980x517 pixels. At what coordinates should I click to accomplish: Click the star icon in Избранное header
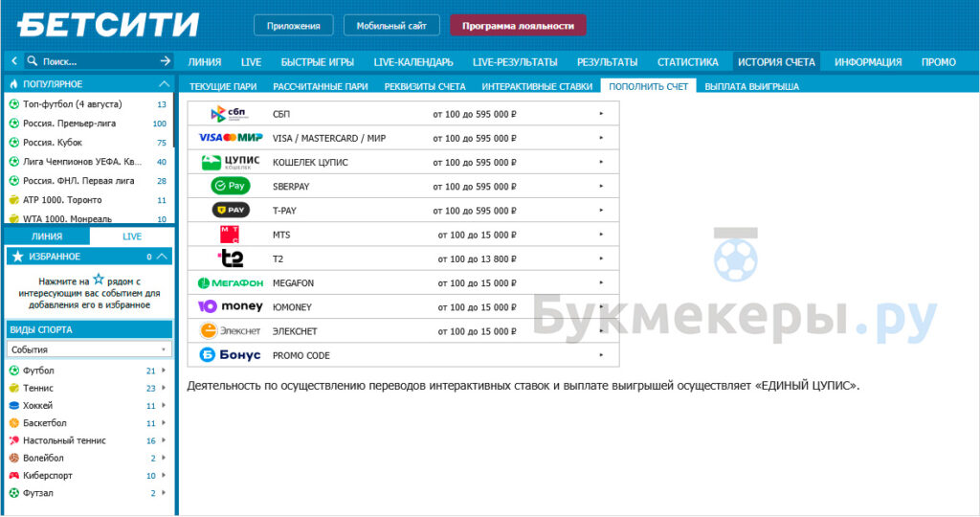point(17,257)
